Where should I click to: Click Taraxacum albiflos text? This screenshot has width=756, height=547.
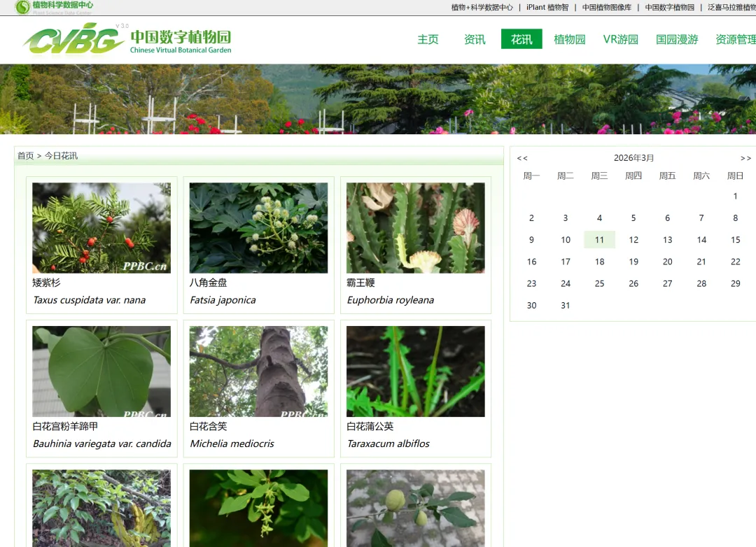[x=388, y=444]
